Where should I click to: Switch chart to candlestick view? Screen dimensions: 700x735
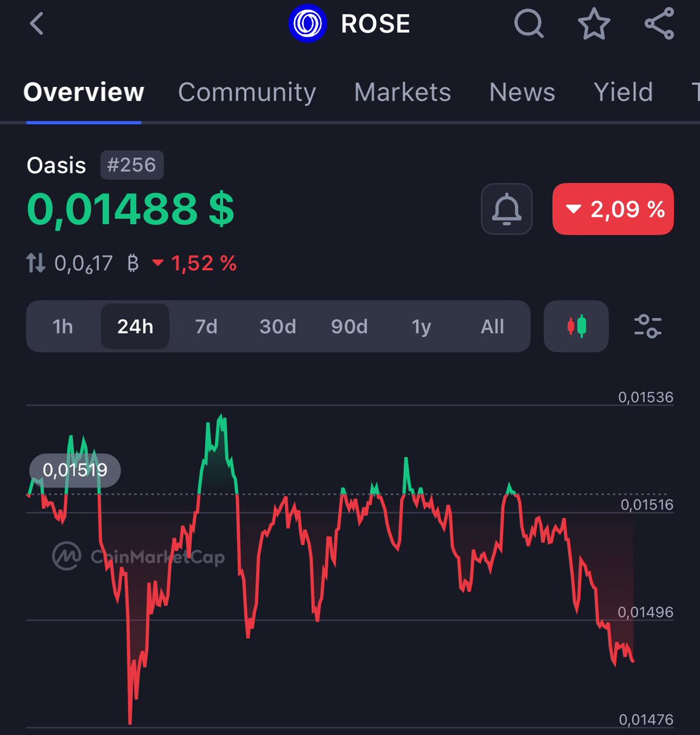tap(575, 326)
